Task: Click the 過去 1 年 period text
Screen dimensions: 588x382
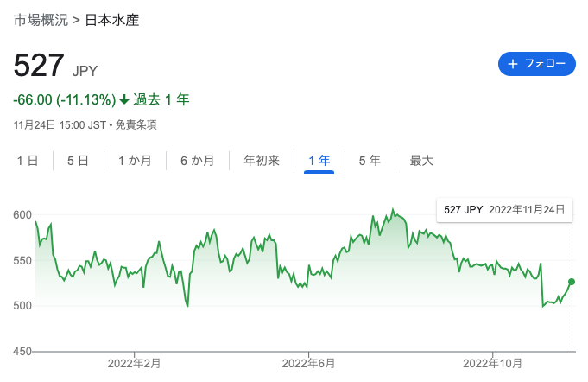Action: click(x=161, y=99)
